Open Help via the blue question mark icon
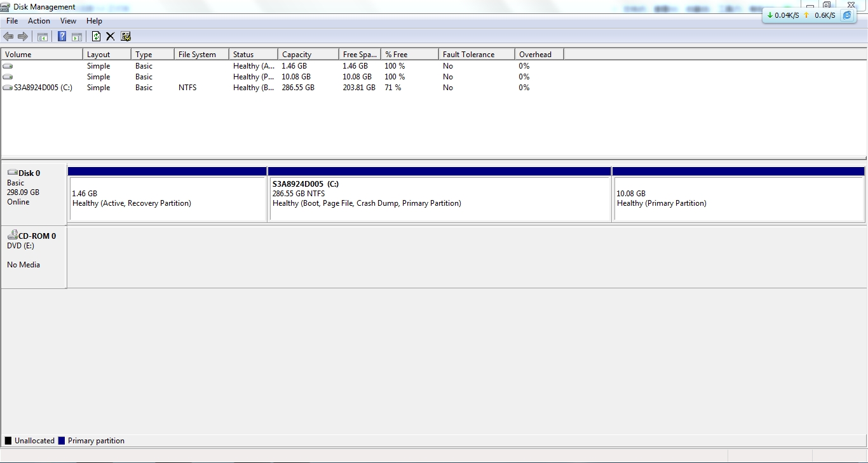 click(62, 37)
